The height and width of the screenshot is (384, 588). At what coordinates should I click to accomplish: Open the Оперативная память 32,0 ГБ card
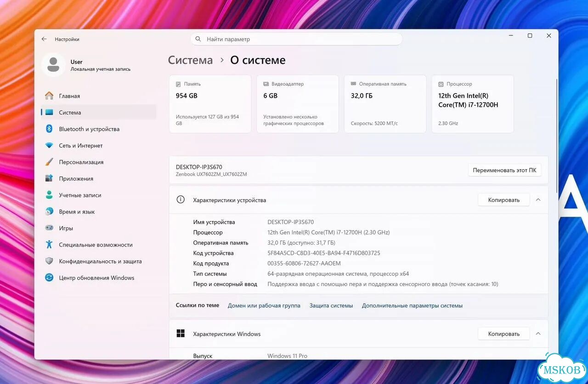tap(385, 104)
